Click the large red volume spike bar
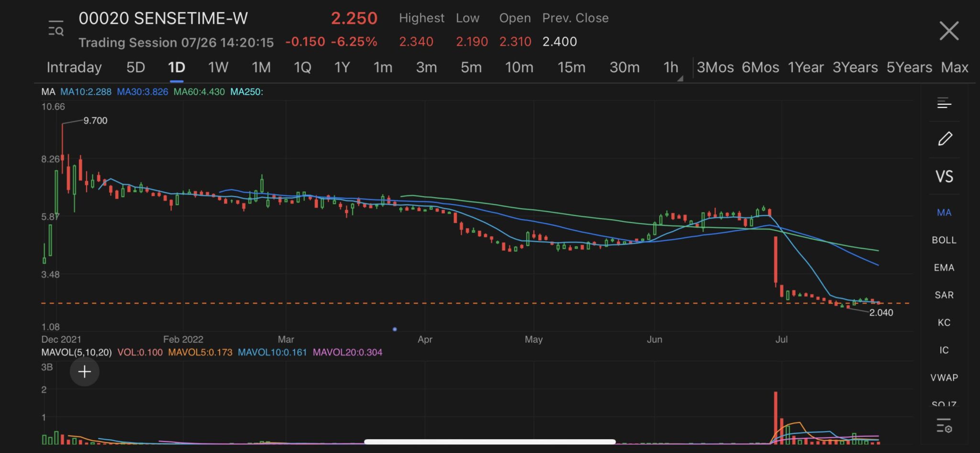Screen dimensions: 980x453 tap(776, 418)
